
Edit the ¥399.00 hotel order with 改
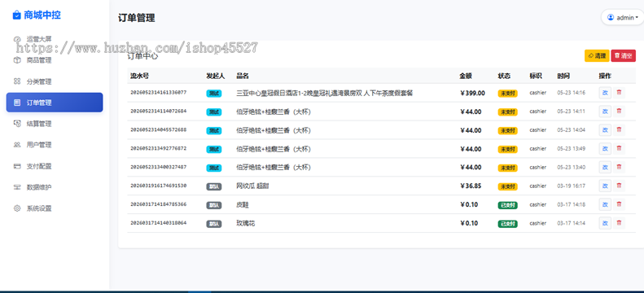[x=605, y=93]
